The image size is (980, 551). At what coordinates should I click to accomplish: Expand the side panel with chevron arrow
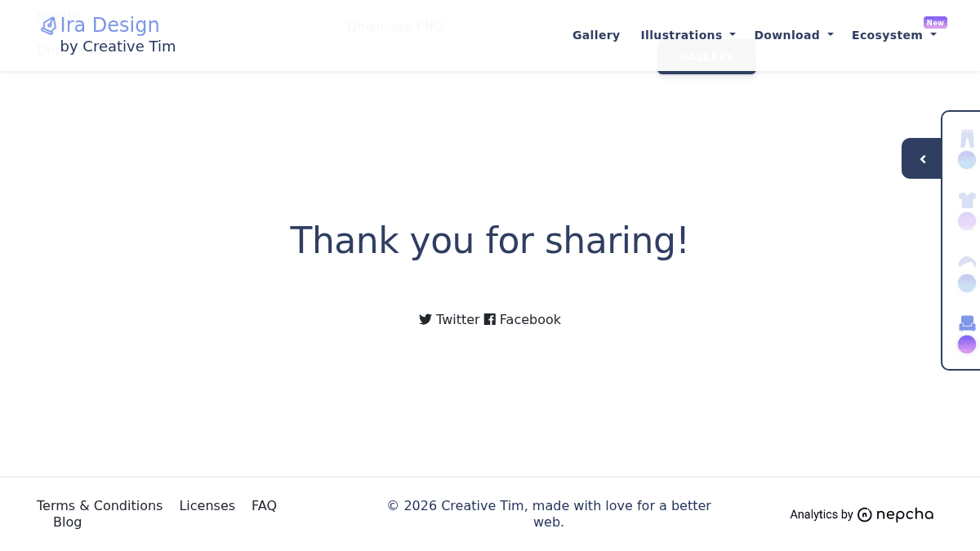tap(922, 158)
